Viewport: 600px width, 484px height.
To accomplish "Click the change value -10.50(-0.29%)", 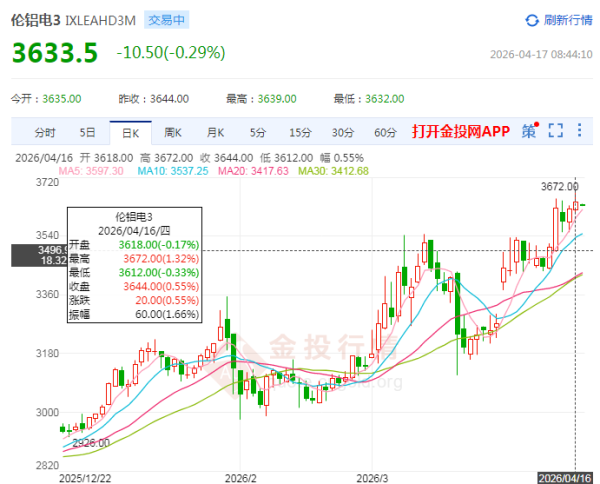I will pyautogui.click(x=171, y=52).
